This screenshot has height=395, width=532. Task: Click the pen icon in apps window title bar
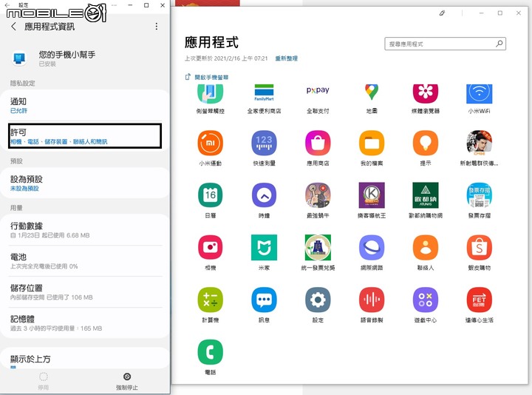[x=442, y=13]
